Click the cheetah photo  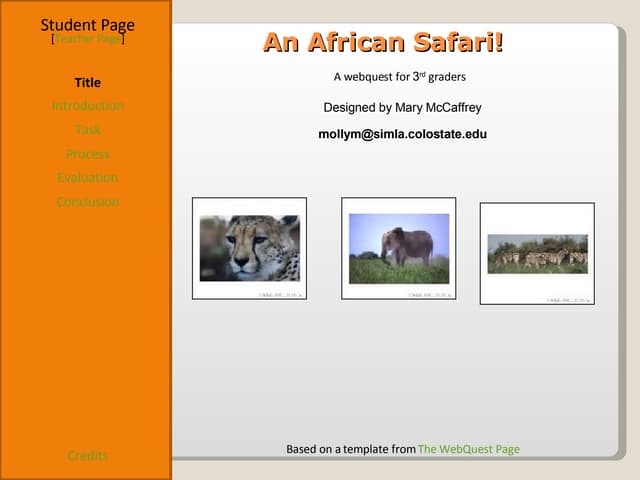click(249, 247)
